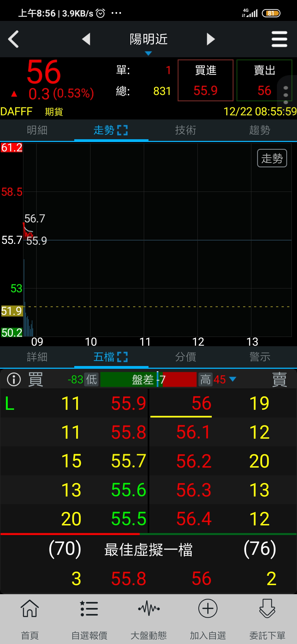Image resolution: width=297 pixels, height=644 pixels.
Task: Tap the large 56 last price
Action: click(44, 72)
